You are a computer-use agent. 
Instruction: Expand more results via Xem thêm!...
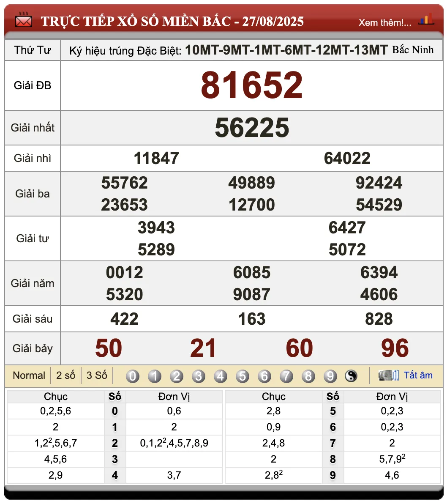click(385, 22)
